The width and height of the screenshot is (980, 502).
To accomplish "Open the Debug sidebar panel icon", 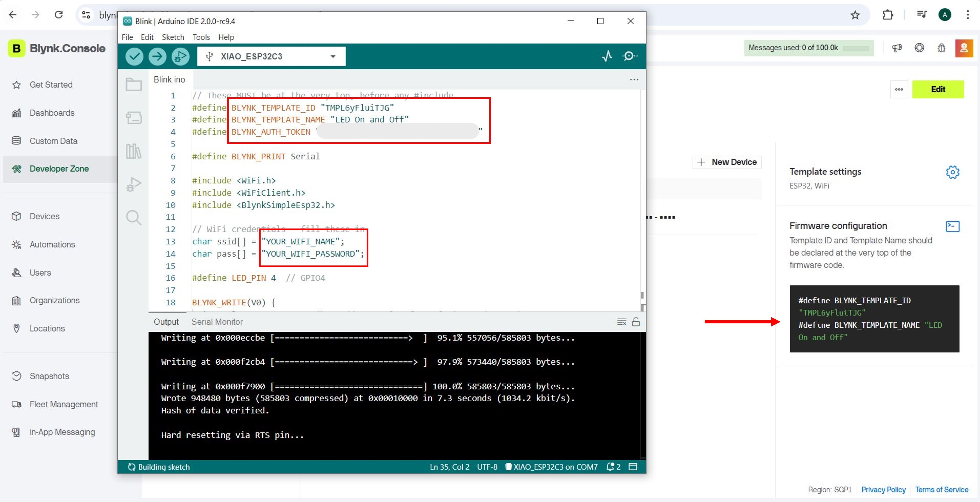I will 134,184.
